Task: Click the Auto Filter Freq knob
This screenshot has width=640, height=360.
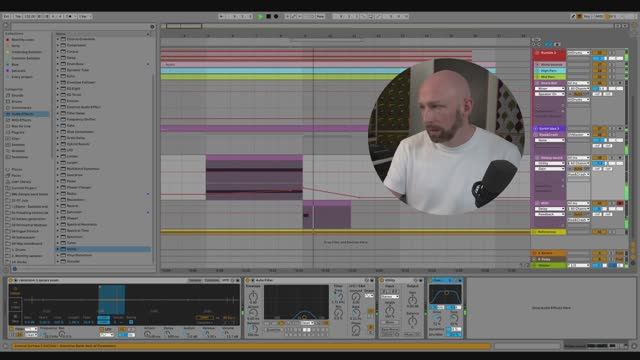Action: click(339, 298)
